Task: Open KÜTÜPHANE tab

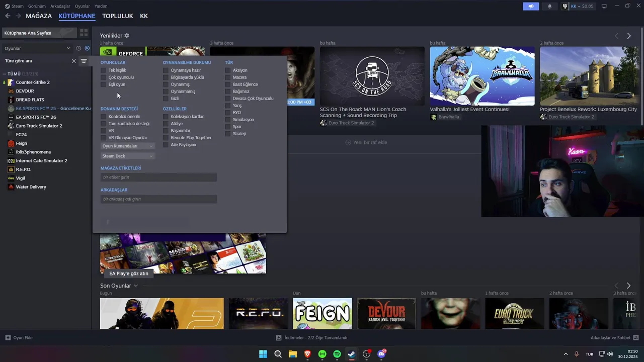Action: 77,16
